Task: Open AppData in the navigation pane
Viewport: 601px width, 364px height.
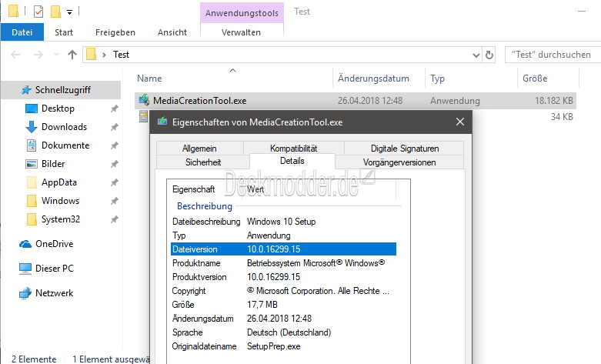Action: (59, 182)
